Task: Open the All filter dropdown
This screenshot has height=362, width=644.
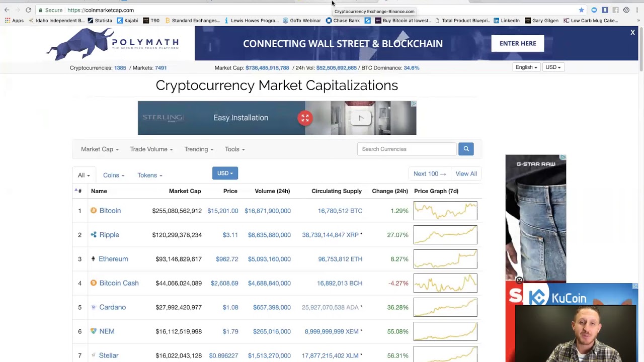Action: [x=84, y=175]
